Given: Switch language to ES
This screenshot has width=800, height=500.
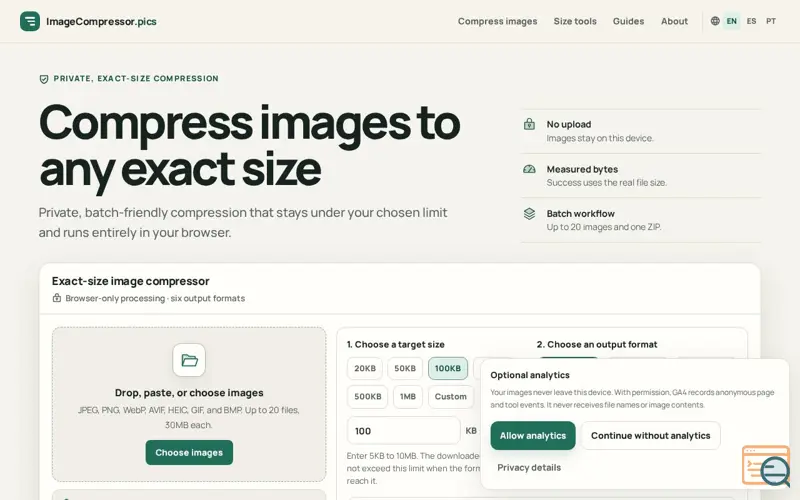Looking at the screenshot, I should coord(752,21).
